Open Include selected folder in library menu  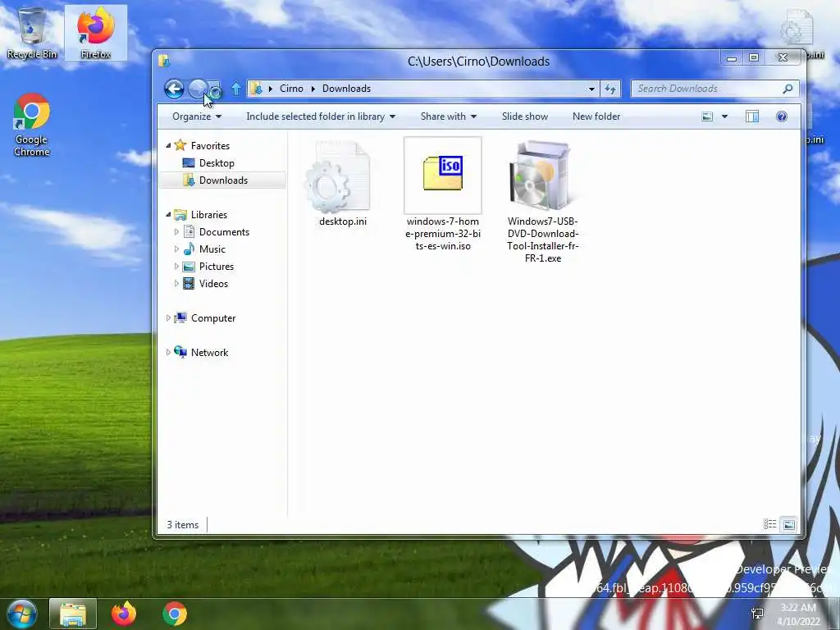[x=321, y=116]
